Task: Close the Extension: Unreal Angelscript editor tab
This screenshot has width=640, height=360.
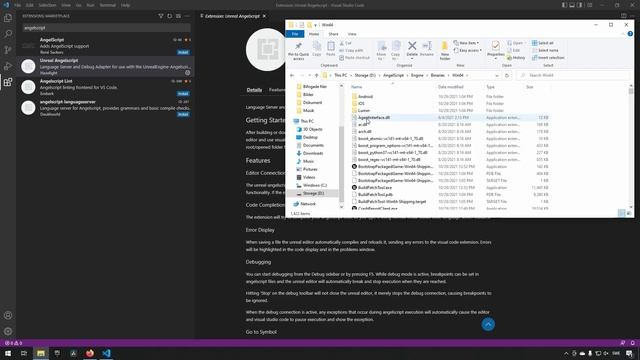Action: point(264,16)
